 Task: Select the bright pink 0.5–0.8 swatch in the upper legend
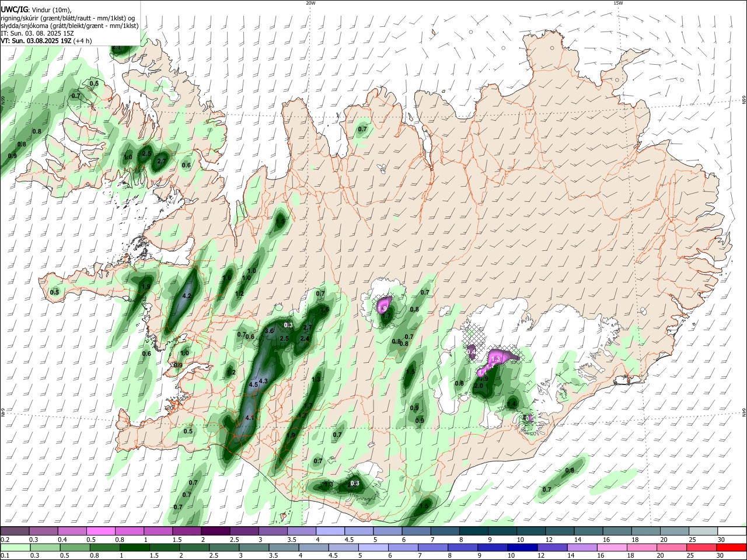[x=100, y=531]
